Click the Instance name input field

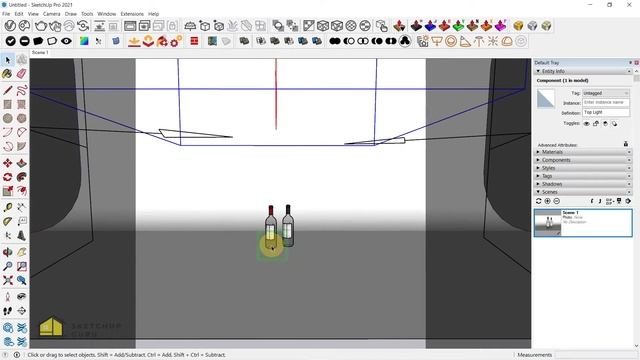tap(606, 103)
